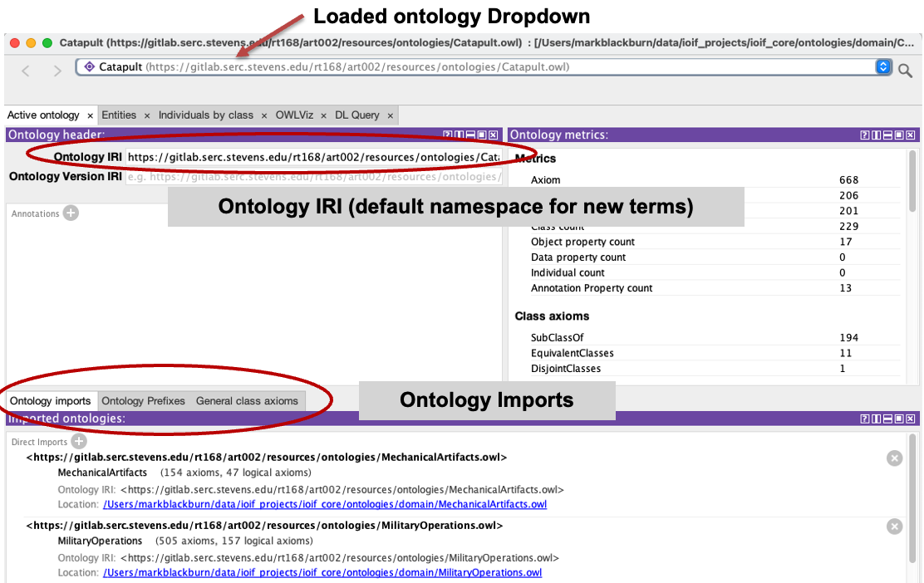
Task: Open the MechanicalArtifacts.owl location link
Action: pos(325,504)
